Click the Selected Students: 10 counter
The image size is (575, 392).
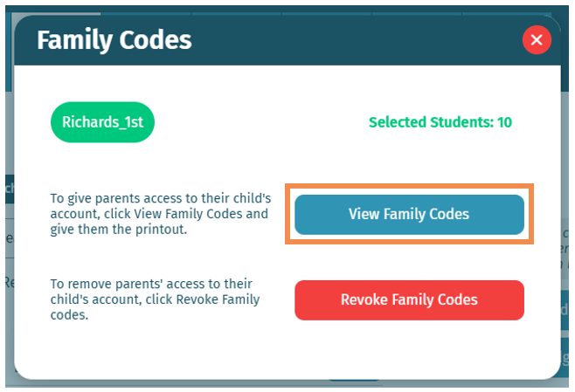click(x=440, y=122)
